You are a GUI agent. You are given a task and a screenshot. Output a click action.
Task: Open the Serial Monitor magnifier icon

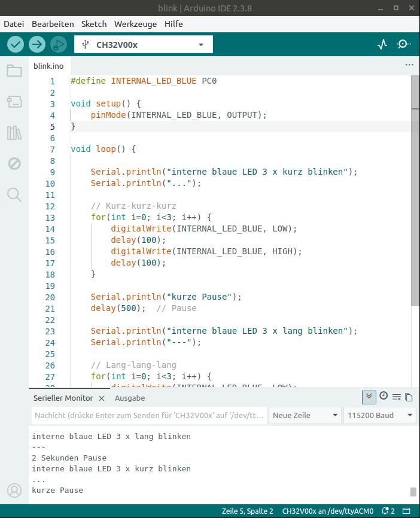tap(403, 44)
